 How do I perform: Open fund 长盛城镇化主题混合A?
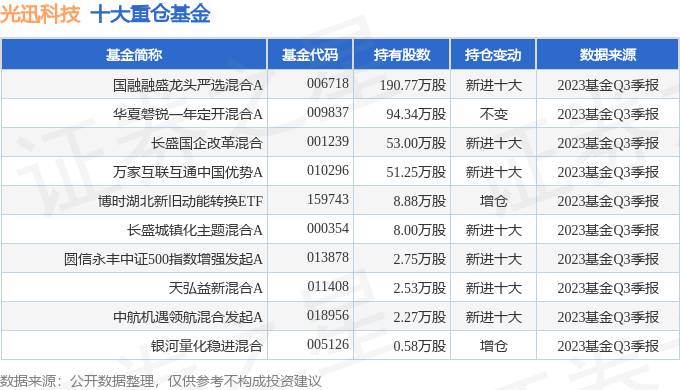coord(195,230)
